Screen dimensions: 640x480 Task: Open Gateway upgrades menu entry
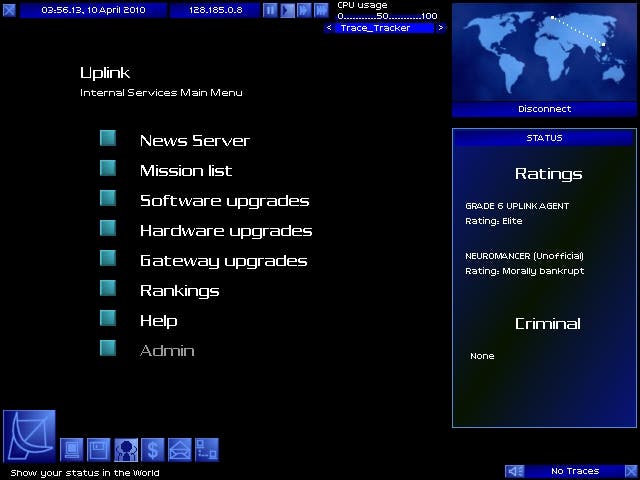(x=224, y=261)
